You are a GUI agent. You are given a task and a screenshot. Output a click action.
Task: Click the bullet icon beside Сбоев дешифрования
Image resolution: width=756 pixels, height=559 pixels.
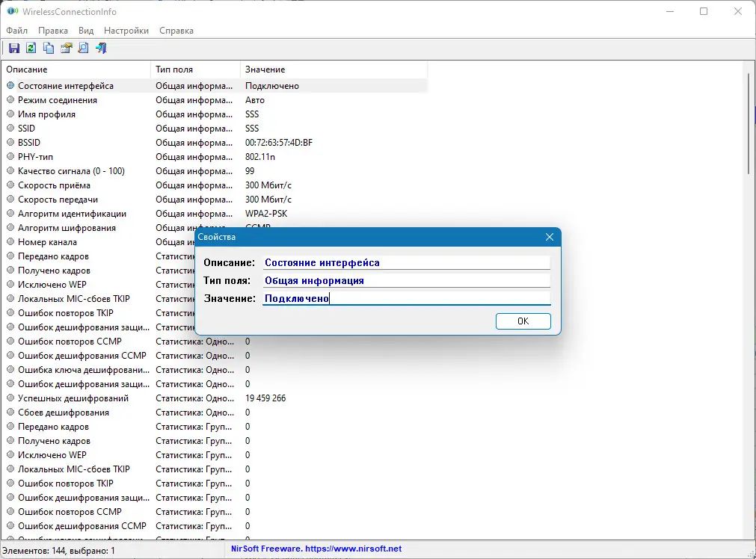(10, 412)
